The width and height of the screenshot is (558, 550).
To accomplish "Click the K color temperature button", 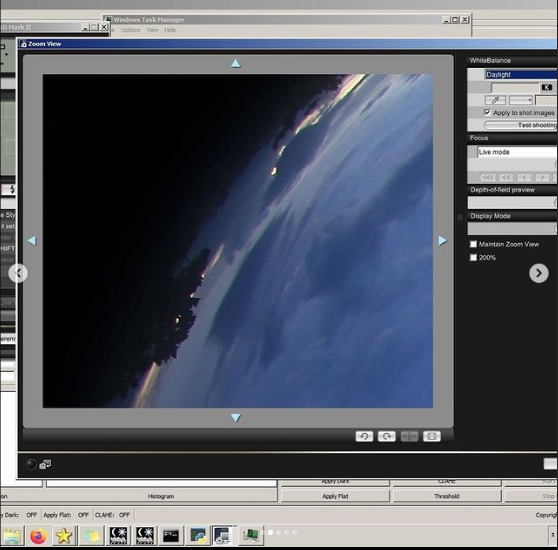I will pos(547,87).
